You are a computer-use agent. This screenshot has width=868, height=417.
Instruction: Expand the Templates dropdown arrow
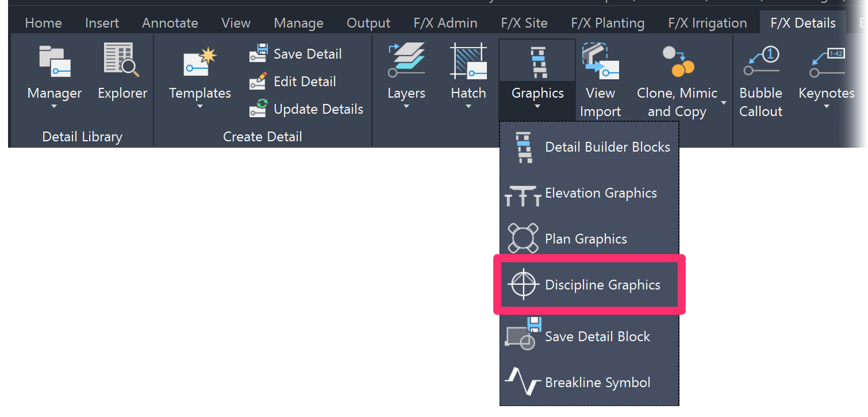(200, 106)
